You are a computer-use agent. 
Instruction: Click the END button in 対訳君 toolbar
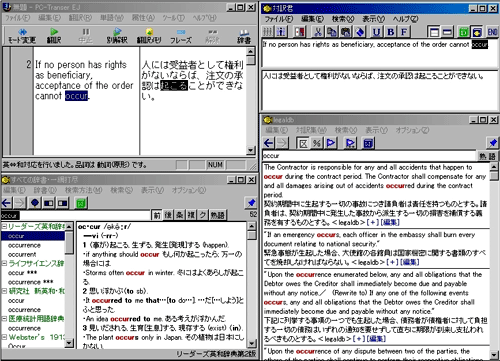point(492,32)
